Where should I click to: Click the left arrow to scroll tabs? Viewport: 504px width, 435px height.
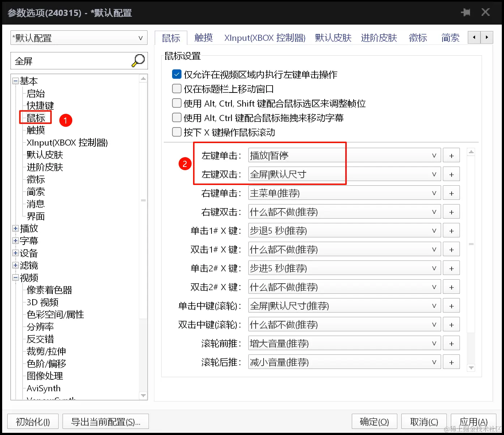(474, 37)
